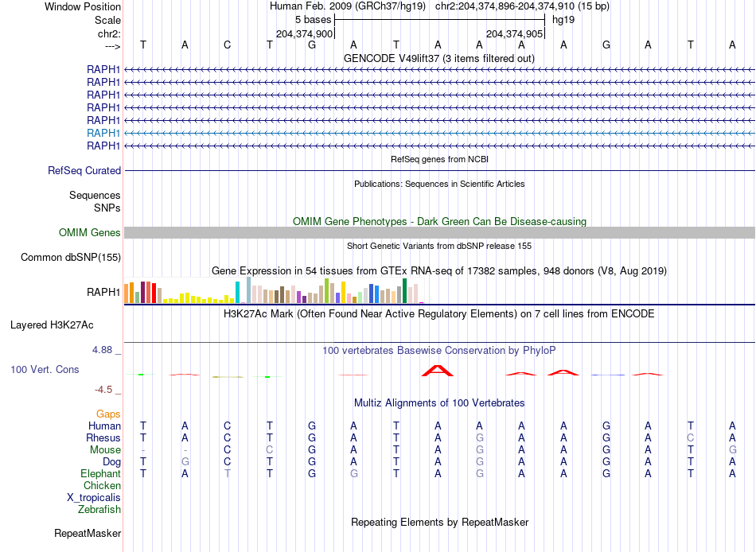This screenshot has width=756, height=552.
Task: Click the H3K27Ac Mark ENCODE track title
Action: (x=439, y=314)
